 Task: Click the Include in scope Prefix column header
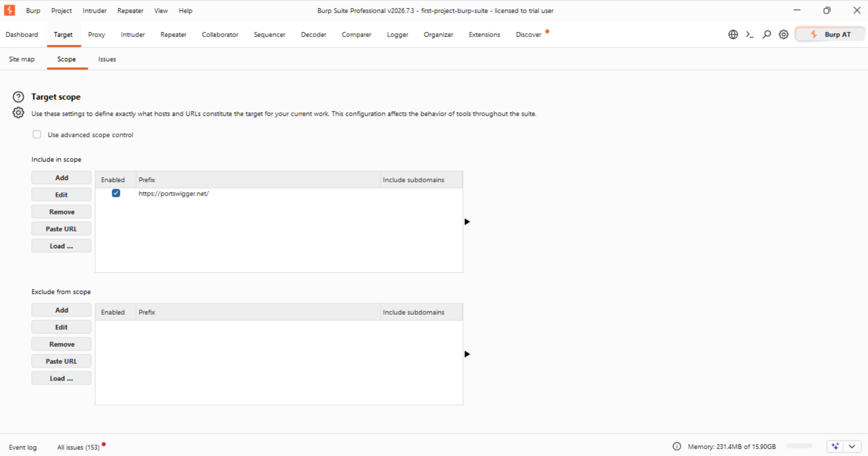point(258,180)
